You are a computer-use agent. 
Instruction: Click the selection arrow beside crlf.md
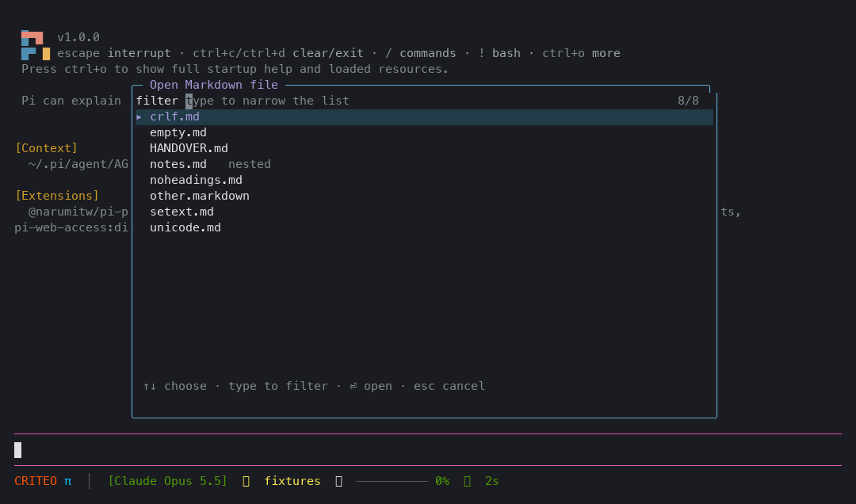pyautogui.click(x=139, y=116)
